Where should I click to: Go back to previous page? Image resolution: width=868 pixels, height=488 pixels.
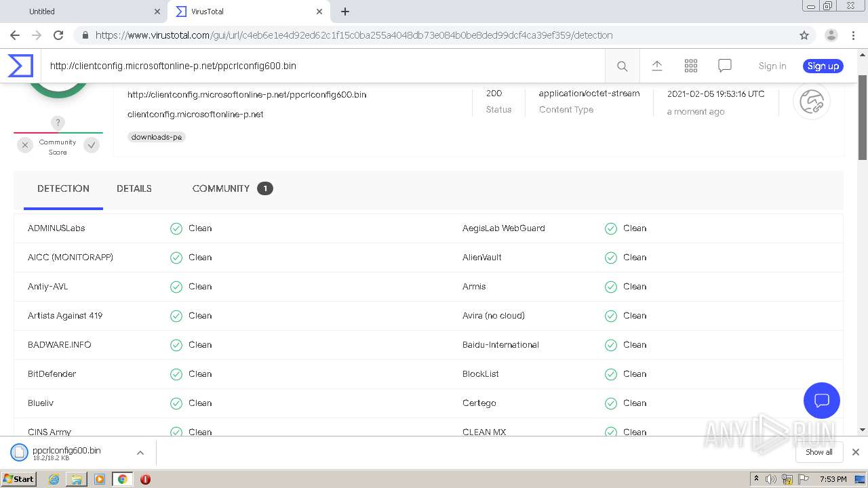tap(15, 35)
